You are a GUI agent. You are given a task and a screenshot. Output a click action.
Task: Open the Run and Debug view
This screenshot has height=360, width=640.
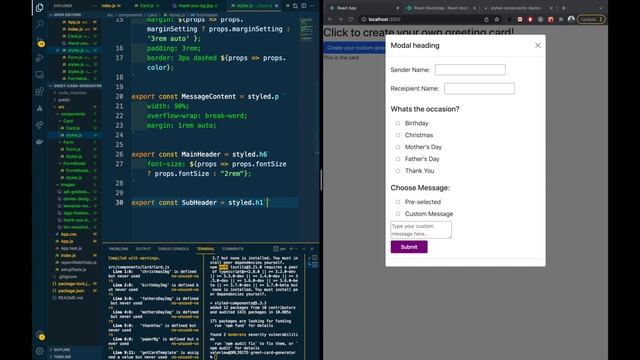coord(40,58)
